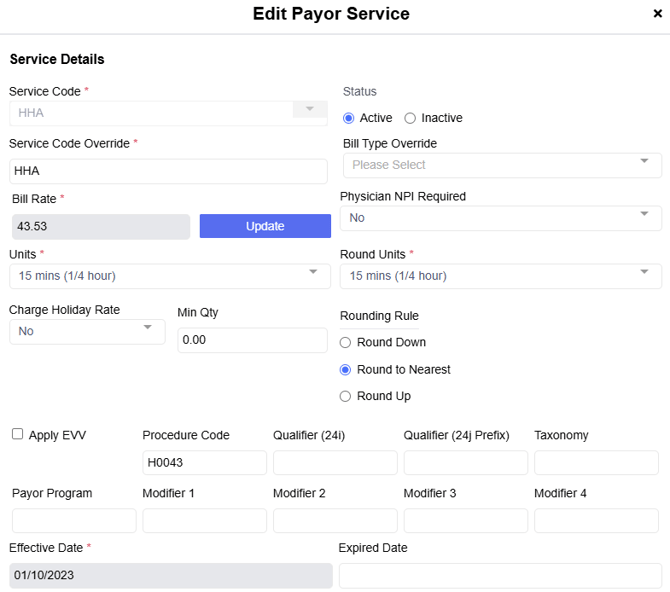Select the Active status radio button

tap(349, 118)
